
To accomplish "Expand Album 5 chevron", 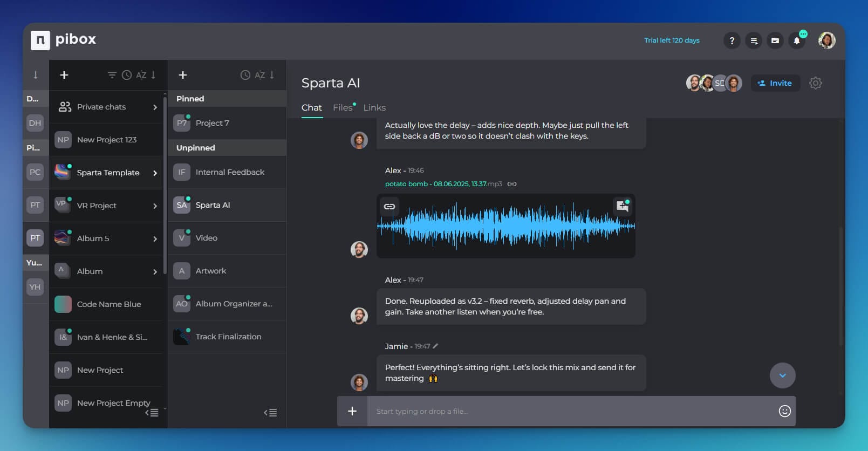I will (155, 239).
